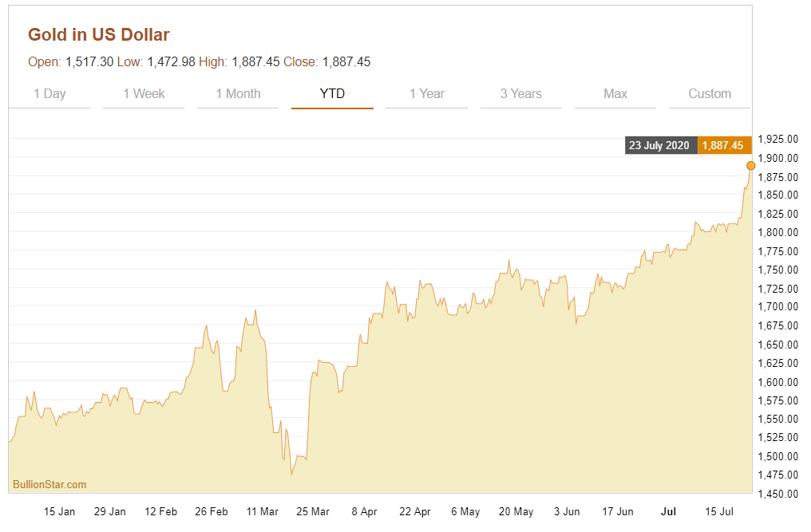Click the 26 Feb axis label
This screenshot has height=532, width=811.
pyautogui.click(x=212, y=511)
